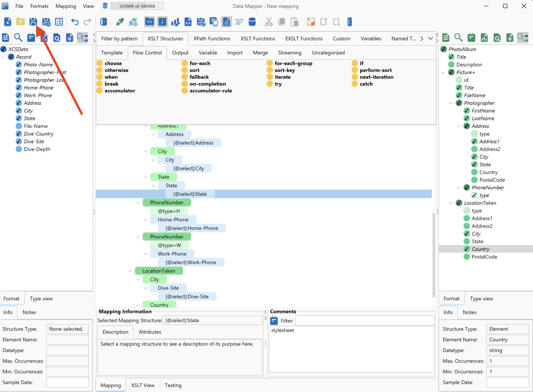Switch to the XPath Functions tab
Viewport: 533px width, 392px height.
[x=212, y=39]
